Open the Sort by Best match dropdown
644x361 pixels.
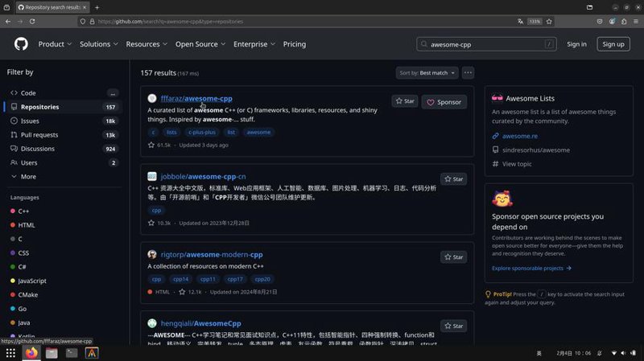click(427, 72)
